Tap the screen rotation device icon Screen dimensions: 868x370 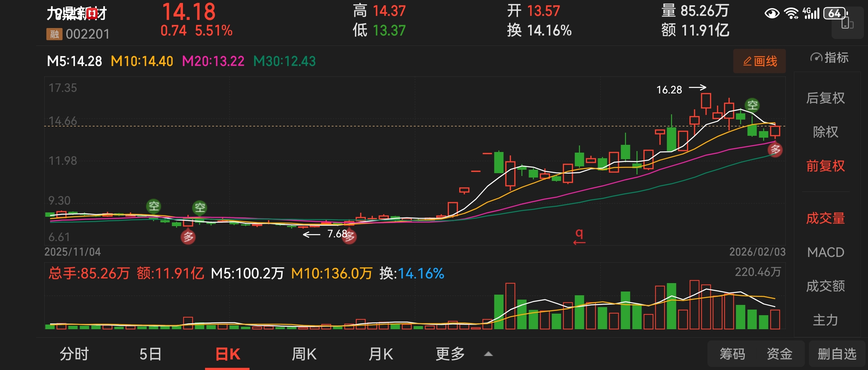847,24
